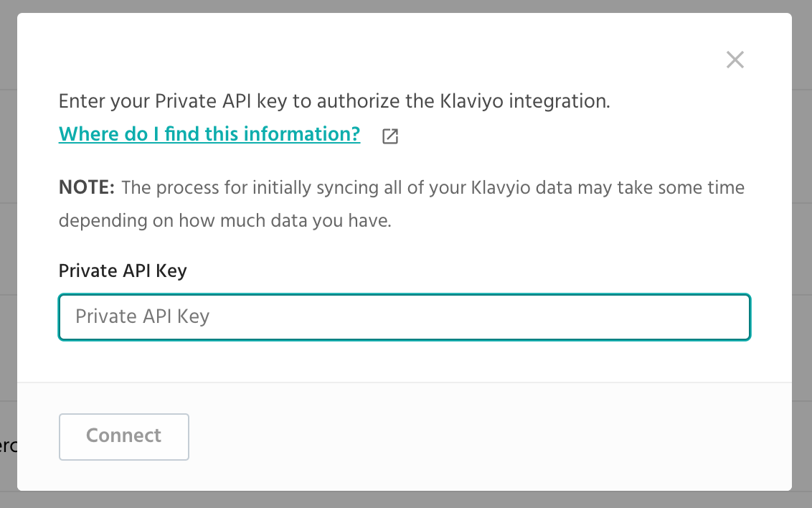Click the external link icon beside the help link
Image resolution: width=812 pixels, height=508 pixels.
click(x=390, y=136)
